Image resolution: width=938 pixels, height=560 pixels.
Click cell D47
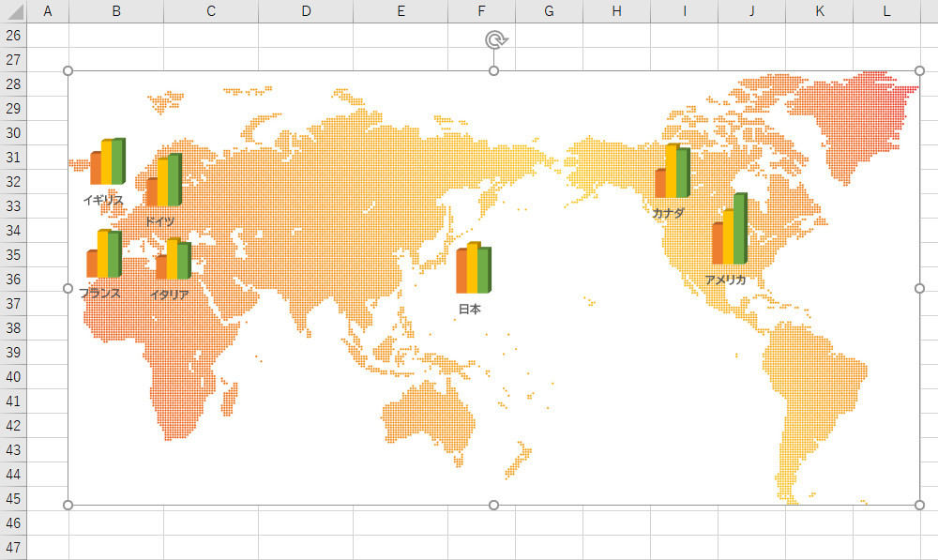306,548
